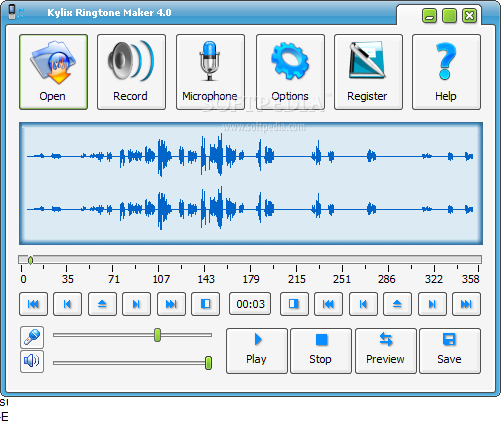The image size is (501, 424).
Task: Click the microphone volume icon button
Action: pyautogui.click(x=32, y=337)
